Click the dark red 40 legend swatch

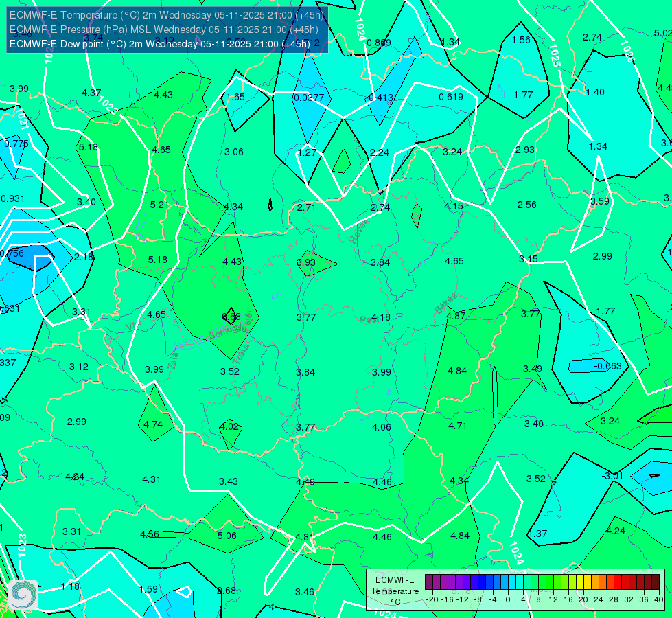(x=656, y=582)
